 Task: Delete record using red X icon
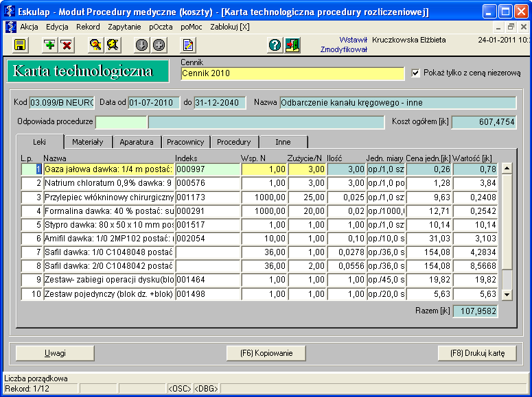67,45
